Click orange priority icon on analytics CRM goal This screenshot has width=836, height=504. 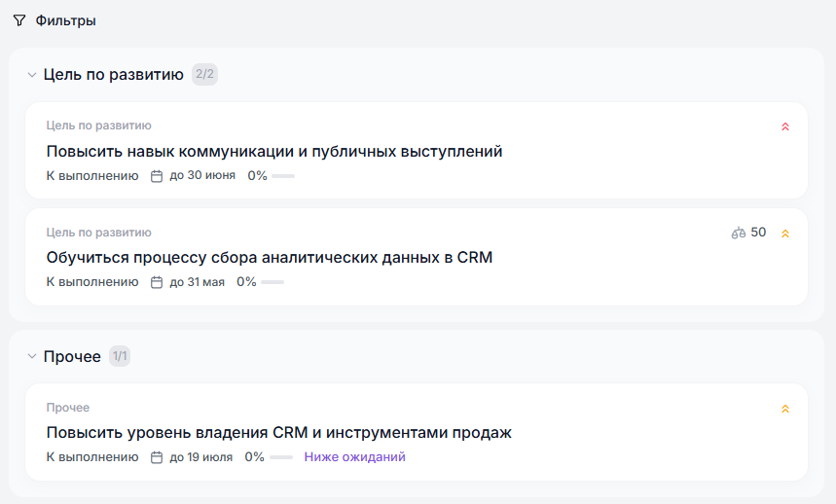pos(785,234)
